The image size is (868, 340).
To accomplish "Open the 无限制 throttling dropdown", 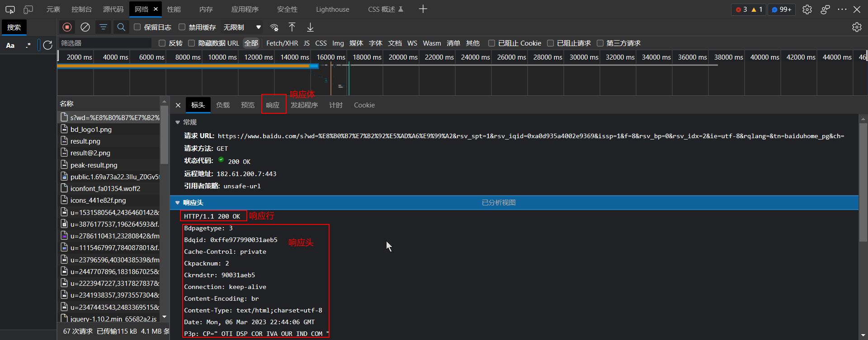I will tap(242, 28).
